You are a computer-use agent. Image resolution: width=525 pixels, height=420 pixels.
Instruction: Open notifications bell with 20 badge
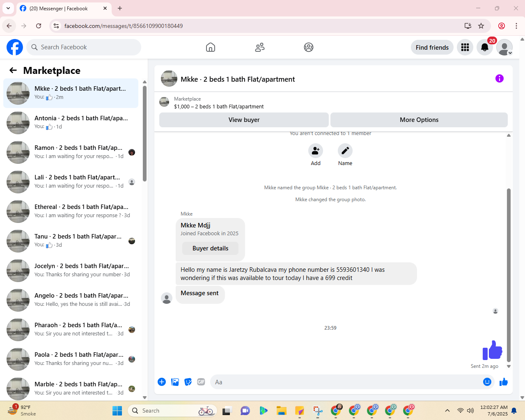(x=485, y=48)
